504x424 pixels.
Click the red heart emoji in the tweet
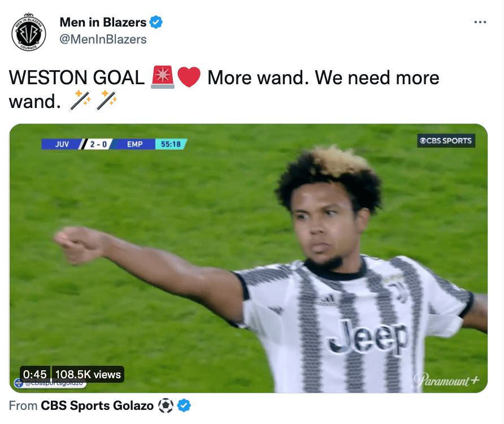pos(189,77)
